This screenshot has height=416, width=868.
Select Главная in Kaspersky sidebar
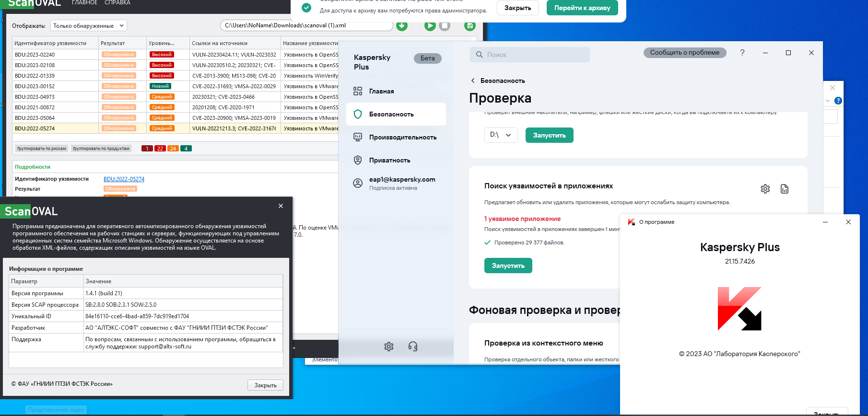click(x=396, y=91)
